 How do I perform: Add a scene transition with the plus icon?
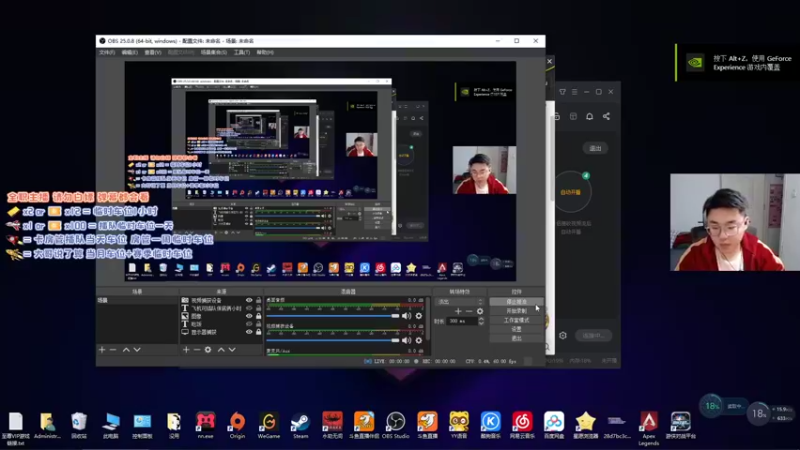click(x=458, y=311)
